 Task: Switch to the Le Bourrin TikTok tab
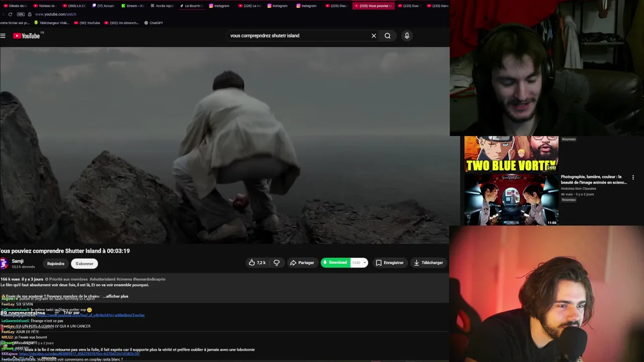(x=191, y=6)
